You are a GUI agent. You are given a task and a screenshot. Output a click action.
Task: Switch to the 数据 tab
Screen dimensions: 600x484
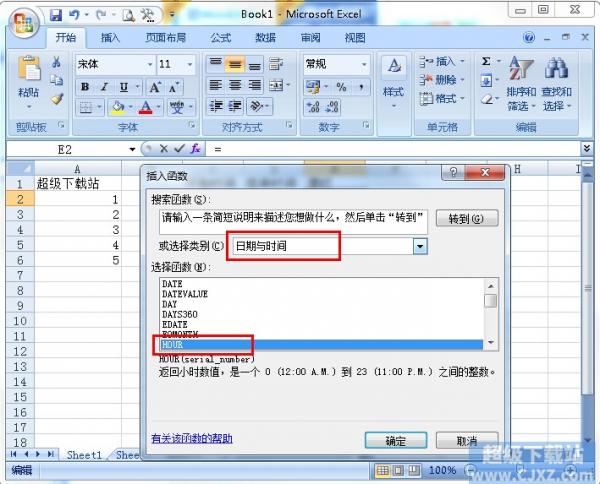click(266, 37)
